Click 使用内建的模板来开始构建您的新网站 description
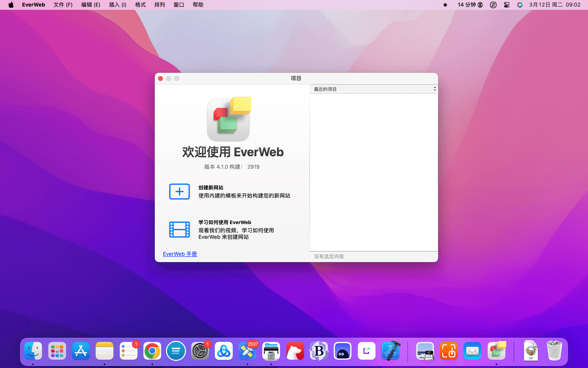This screenshot has height=368, width=588. point(244,195)
